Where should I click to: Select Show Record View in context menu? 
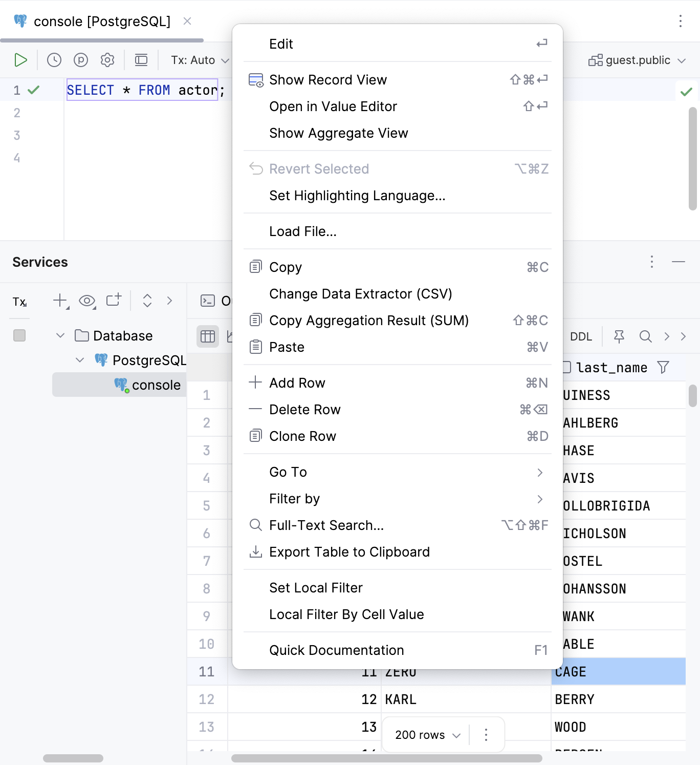(x=328, y=80)
